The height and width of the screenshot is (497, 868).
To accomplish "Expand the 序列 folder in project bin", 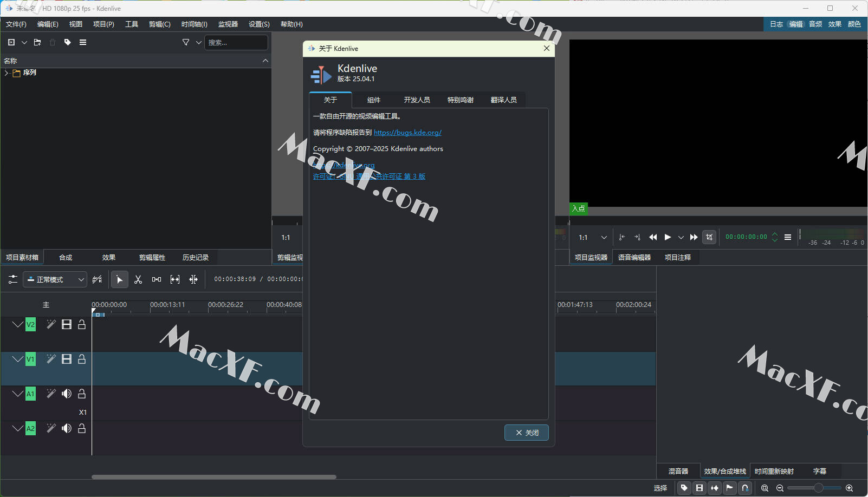I will click(6, 73).
